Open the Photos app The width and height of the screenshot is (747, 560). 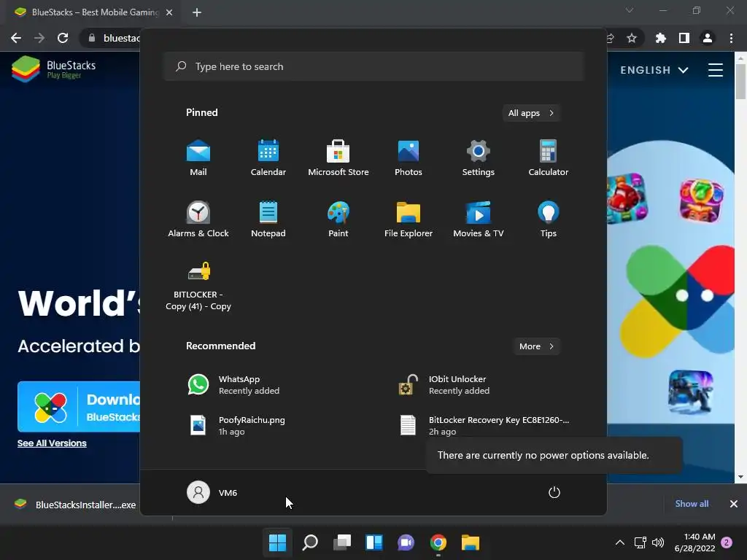tap(409, 157)
